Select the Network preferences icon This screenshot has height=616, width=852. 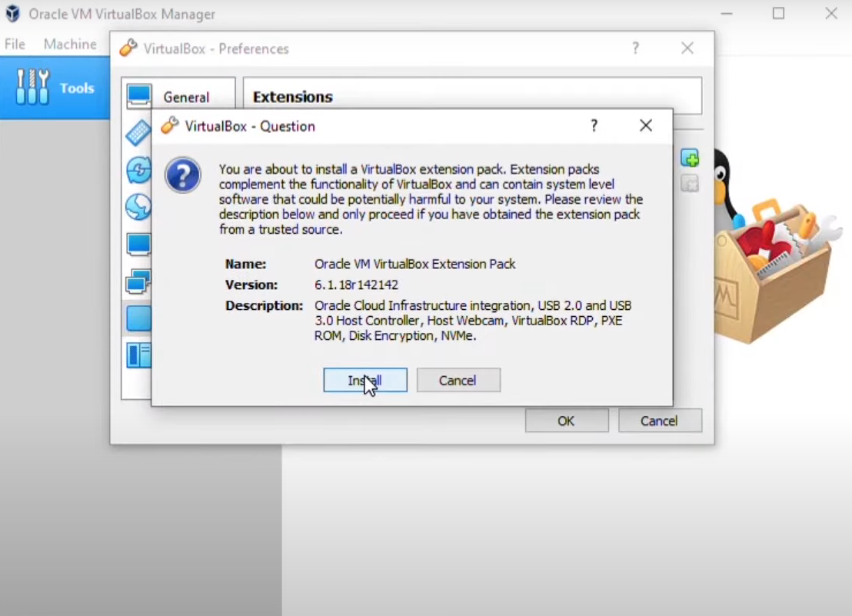tap(138, 282)
